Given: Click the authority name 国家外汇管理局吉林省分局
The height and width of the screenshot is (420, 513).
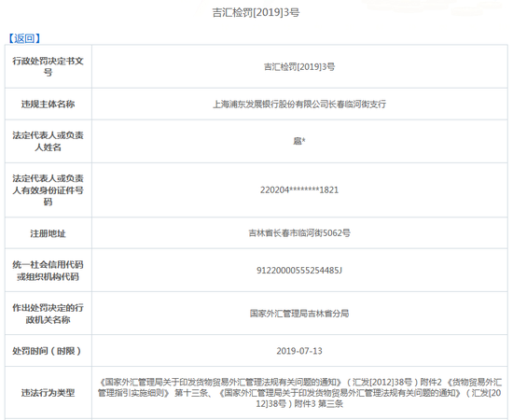Looking at the screenshot, I should pos(299,314).
